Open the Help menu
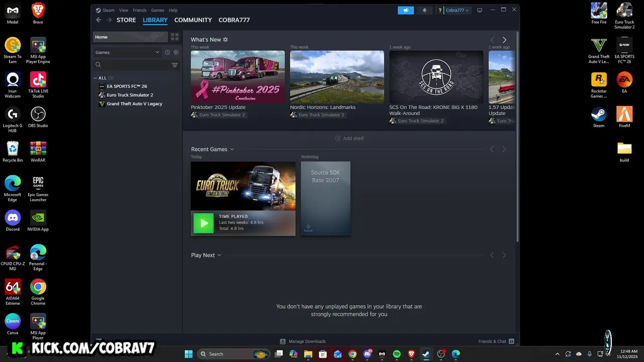 coord(173,10)
